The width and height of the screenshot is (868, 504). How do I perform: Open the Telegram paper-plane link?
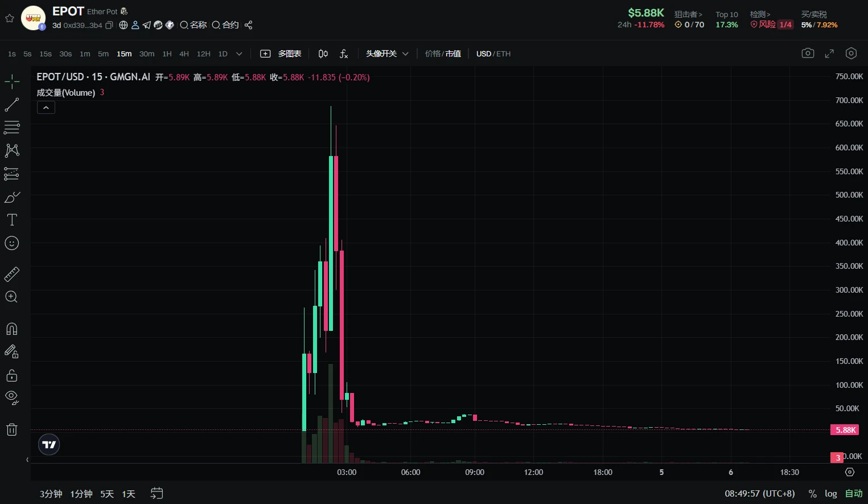147,25
